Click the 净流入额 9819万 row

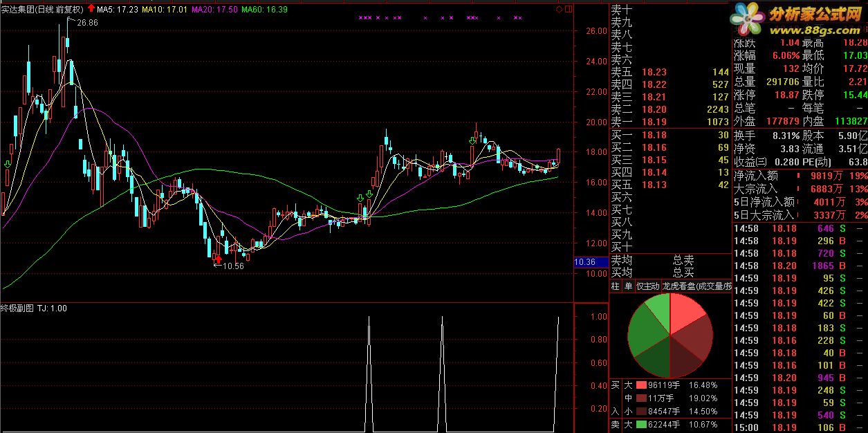click(x=800, y=176)
